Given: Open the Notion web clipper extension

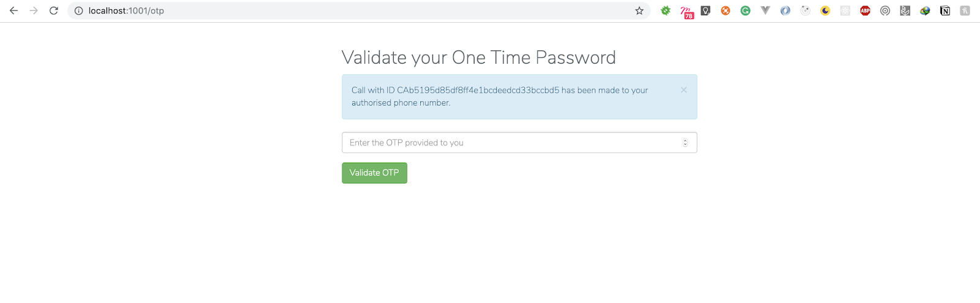Looking at the screenshot, I should [945, 10].
